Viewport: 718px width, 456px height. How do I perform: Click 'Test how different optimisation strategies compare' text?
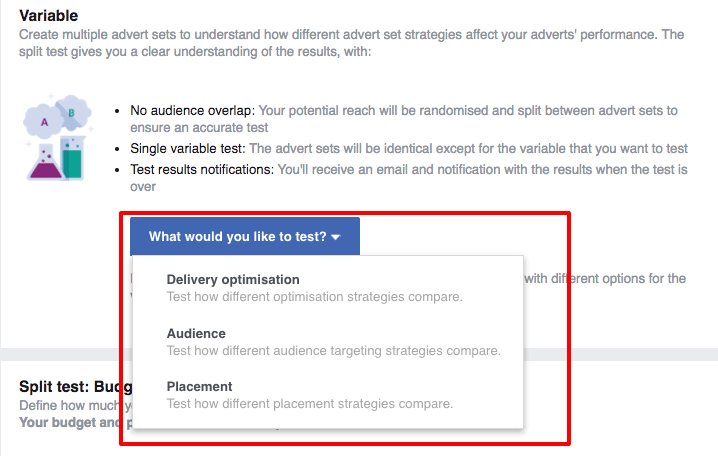click(x=315, y=297)
